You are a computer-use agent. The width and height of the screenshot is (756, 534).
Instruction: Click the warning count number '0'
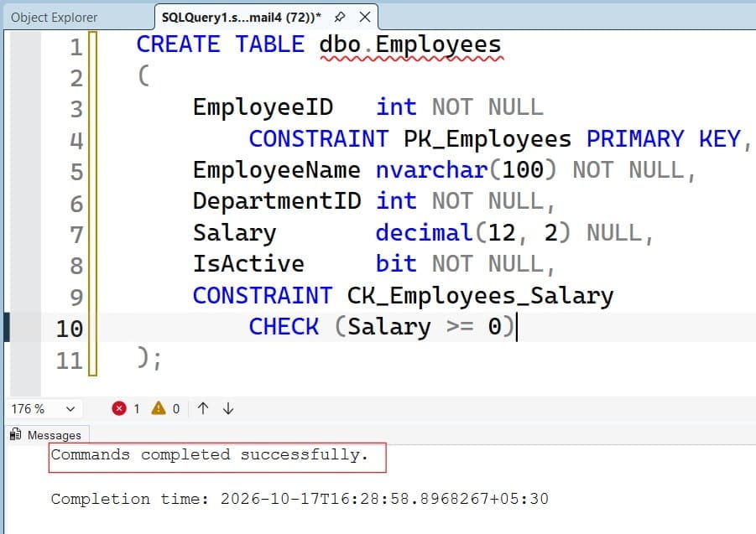(176, 409)
